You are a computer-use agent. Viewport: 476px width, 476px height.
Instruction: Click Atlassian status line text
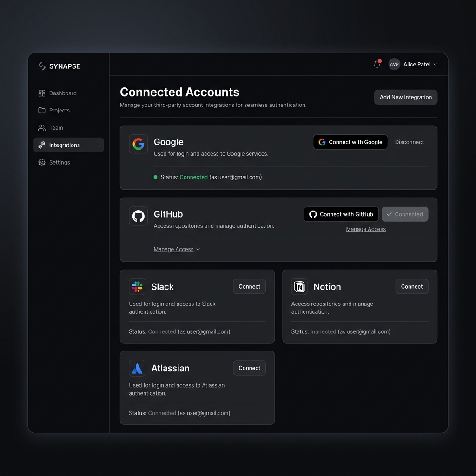179,413
